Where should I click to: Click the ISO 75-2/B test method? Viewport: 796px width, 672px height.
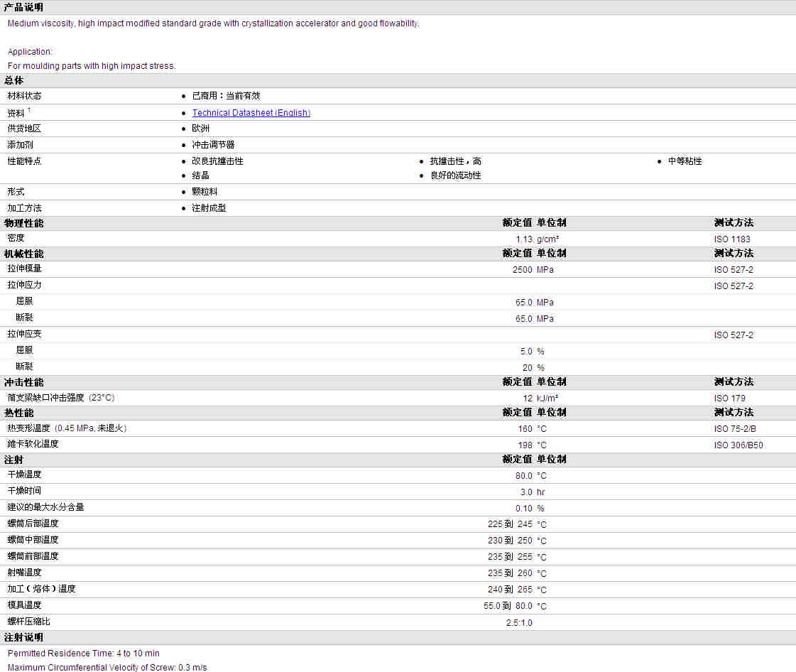pyautogui.click(x=736, y=429)
